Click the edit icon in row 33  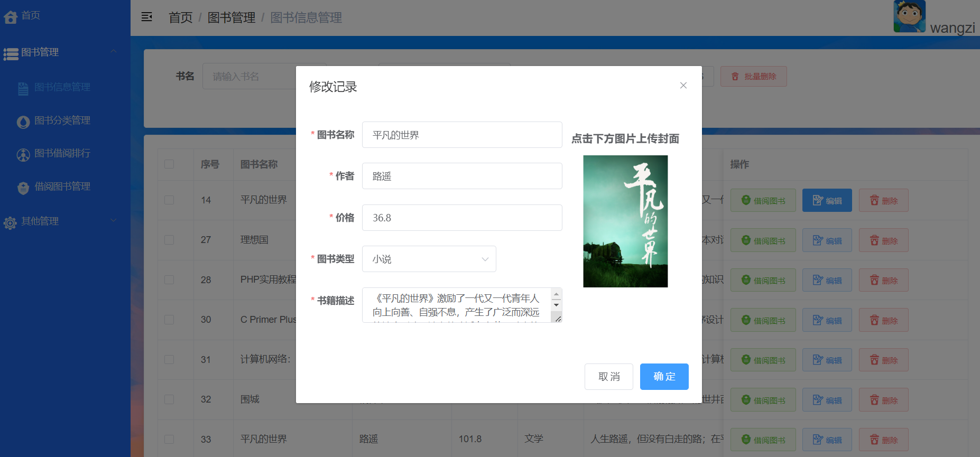[818, 440]
